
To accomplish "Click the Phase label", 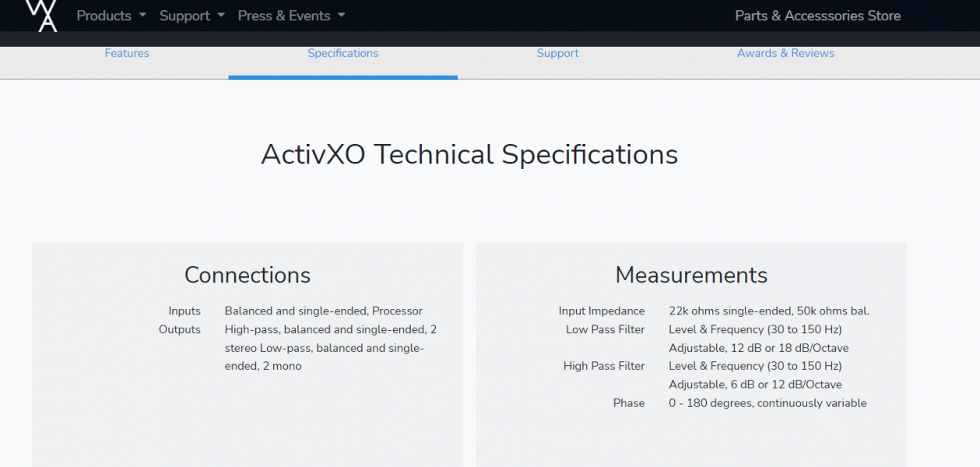I will (x=629, y=403).
